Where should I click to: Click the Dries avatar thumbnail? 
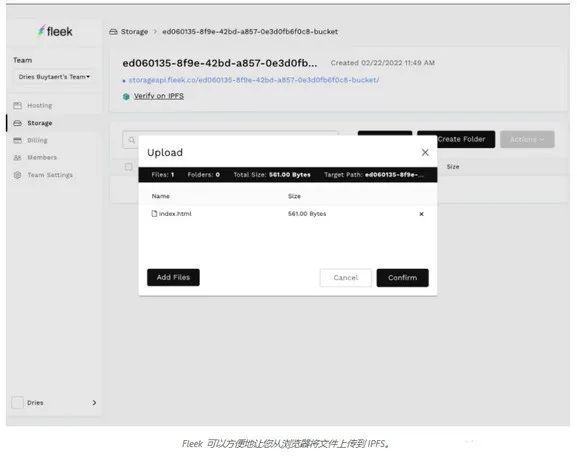17,403
